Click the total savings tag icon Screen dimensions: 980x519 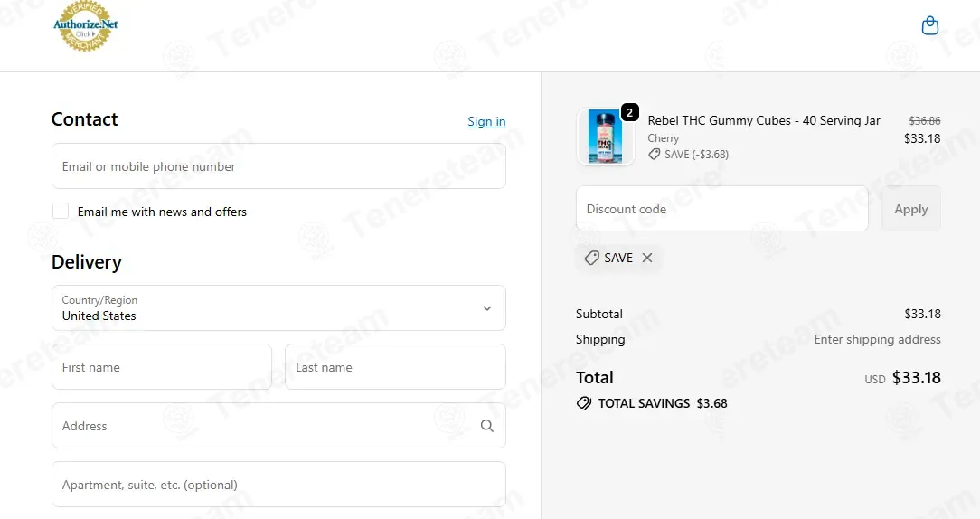coord(584,403)
